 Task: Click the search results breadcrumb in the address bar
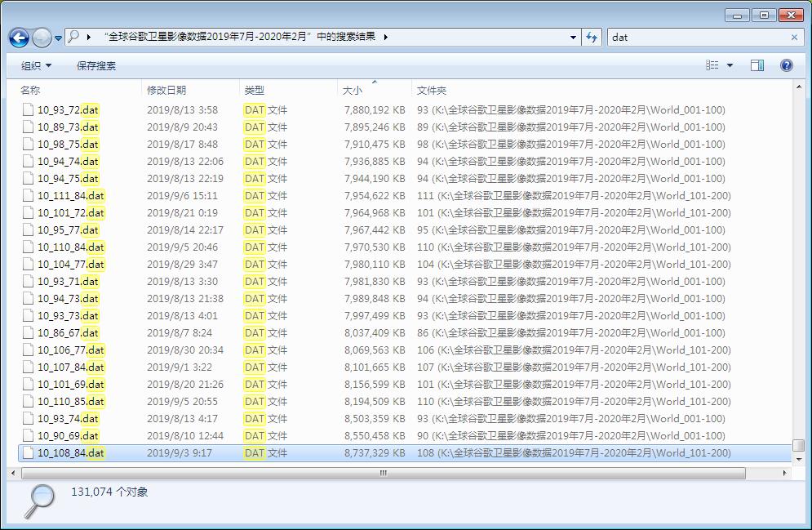coord(237,38)
